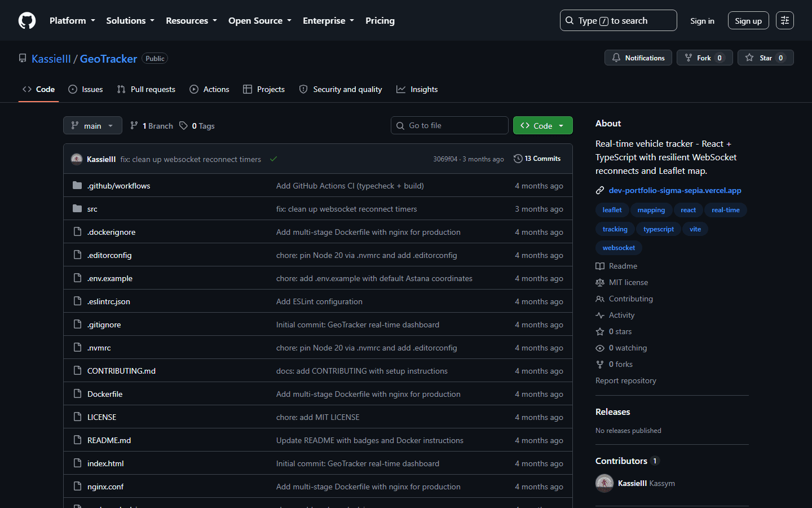Click the Kassielll avatar in latest commit row
Screen dimensions: 812x508
pos(77,159)
